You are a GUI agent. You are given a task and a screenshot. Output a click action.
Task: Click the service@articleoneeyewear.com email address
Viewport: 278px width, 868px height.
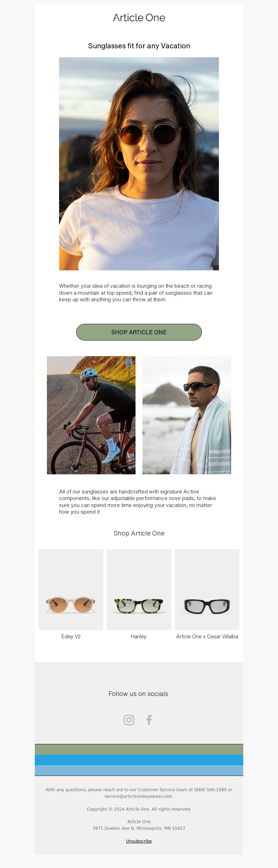click(139, 796)
